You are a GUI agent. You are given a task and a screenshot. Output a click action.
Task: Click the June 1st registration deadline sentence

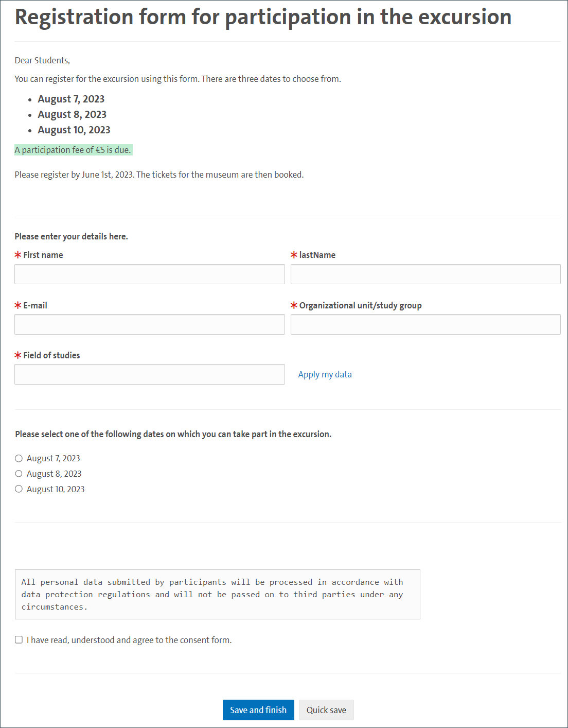(159, 175)
